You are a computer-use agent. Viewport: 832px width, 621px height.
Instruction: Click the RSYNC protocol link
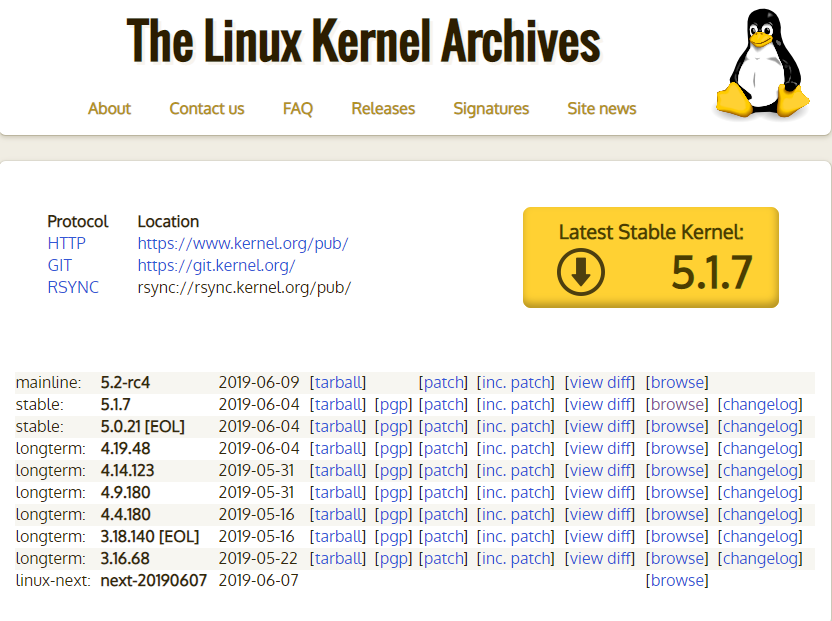tap(73, 287)
